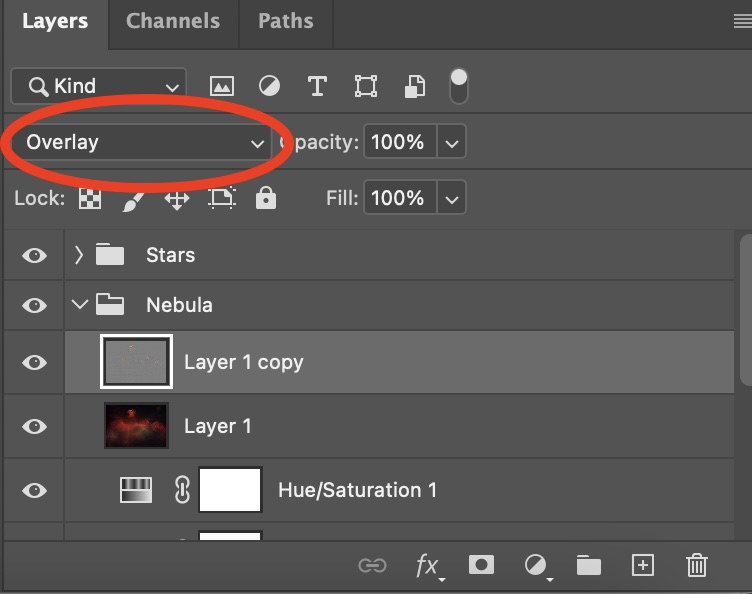This screenshot has width=752, height=594.
Task: Toggle layer filtering switch on or off
Action: (458, 85)
